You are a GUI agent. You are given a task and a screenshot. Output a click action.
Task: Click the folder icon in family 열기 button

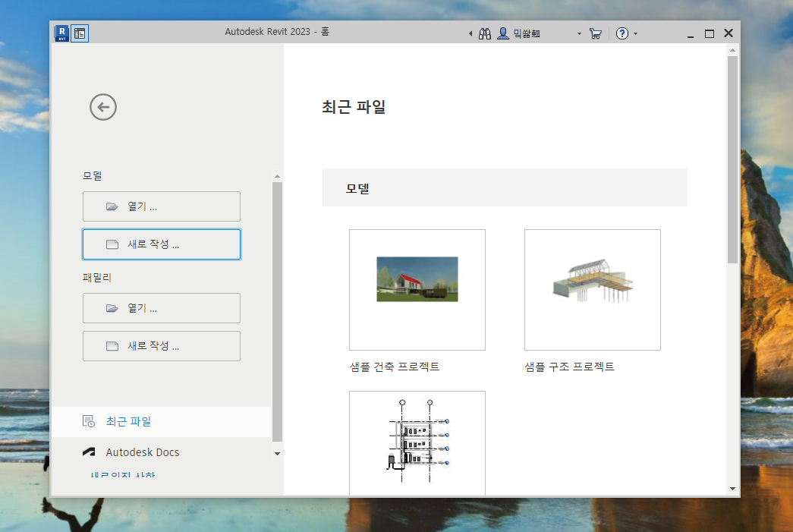click(x=112, y=308)
